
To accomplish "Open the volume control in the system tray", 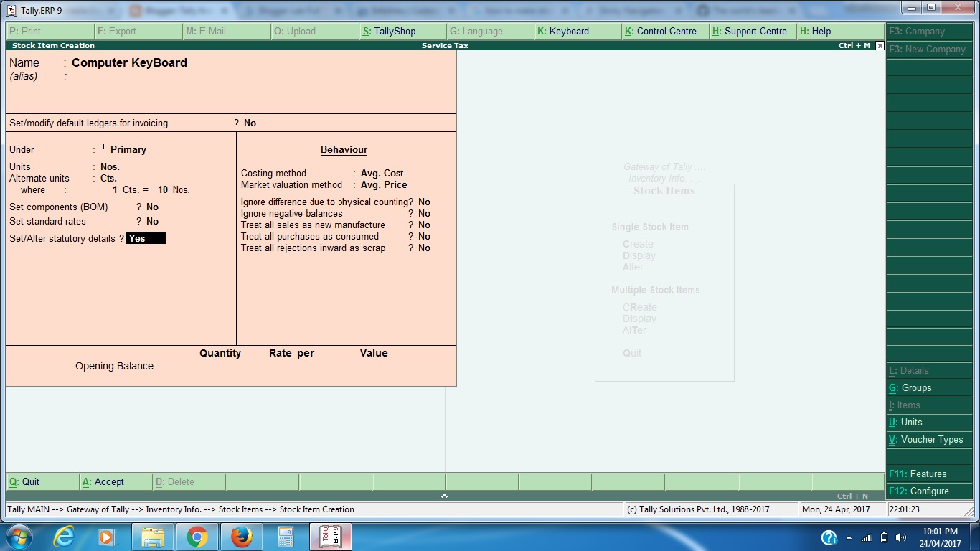I will pos(901,536).
